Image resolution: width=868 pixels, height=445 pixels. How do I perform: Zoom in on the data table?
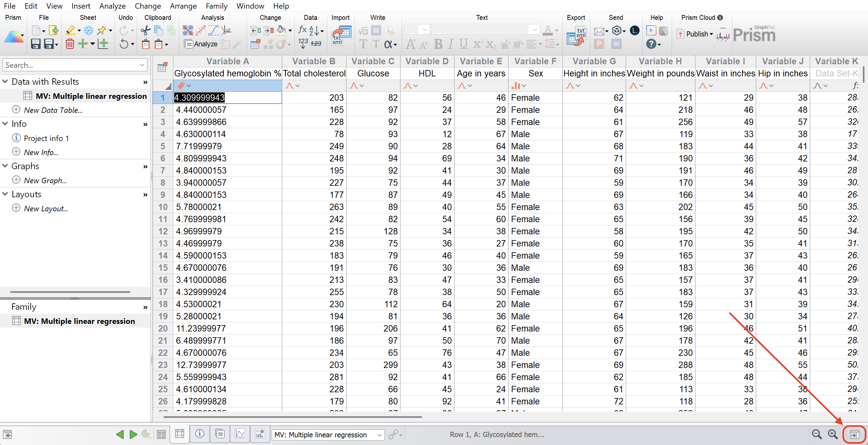point(833,434)
